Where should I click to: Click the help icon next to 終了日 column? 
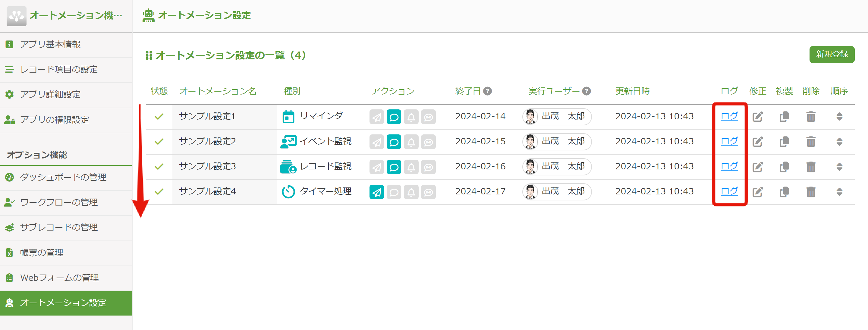click(x=488, y=90)
